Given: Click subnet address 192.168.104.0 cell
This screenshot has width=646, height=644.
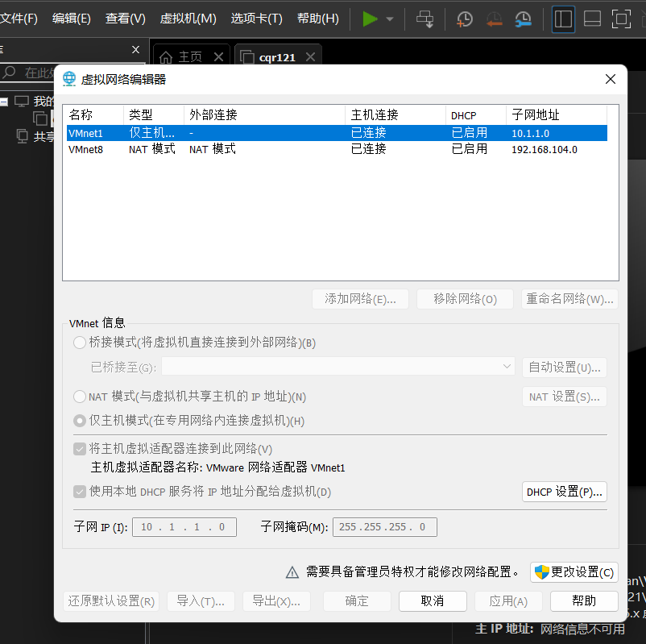Looking at the screenshot, I should coord(545,149).
